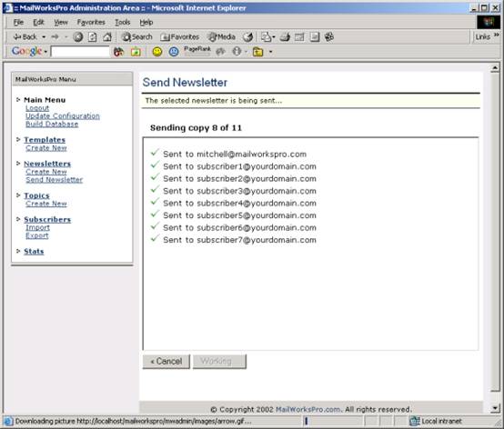
Task: Click Create New under Newsletters
Action: click(46, 172)
